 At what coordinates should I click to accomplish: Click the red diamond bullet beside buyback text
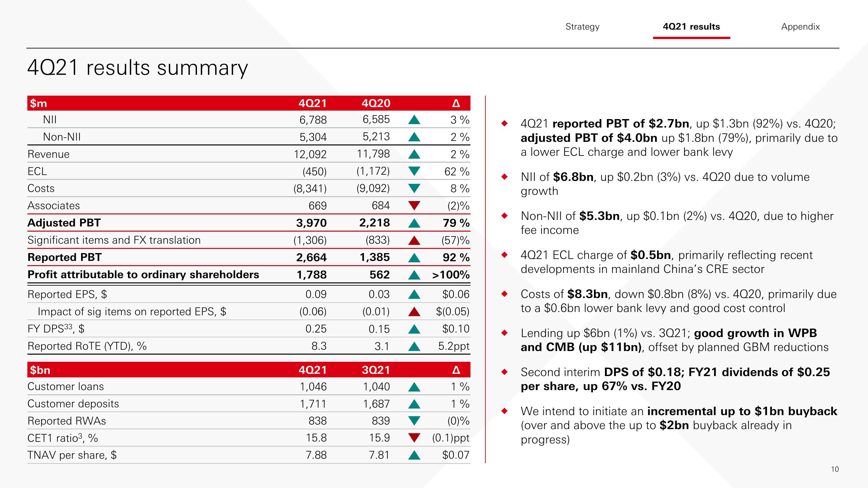point(504,411)
